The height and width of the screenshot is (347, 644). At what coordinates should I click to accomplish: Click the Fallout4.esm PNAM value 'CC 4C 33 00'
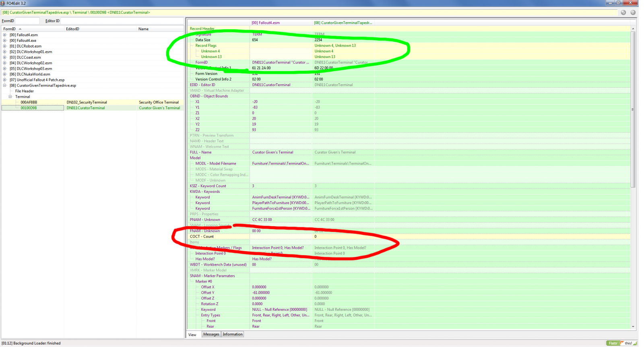click(x=262, y=220)
